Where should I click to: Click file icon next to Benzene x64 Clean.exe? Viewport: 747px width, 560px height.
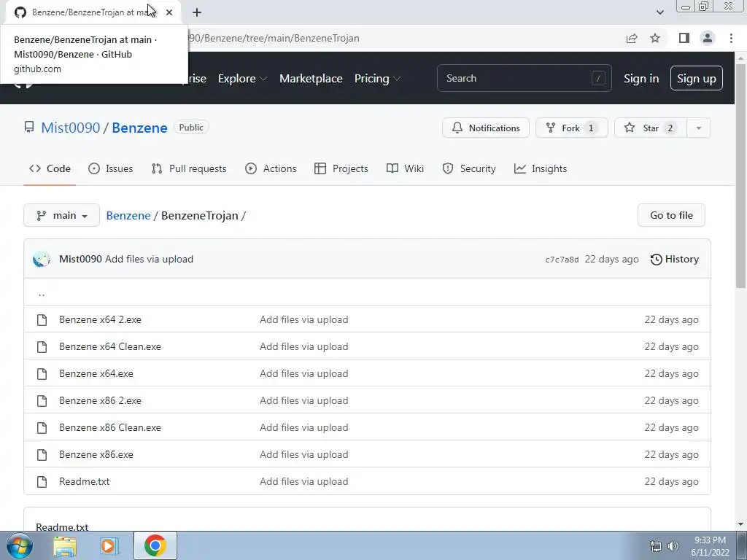click(42, 346)
